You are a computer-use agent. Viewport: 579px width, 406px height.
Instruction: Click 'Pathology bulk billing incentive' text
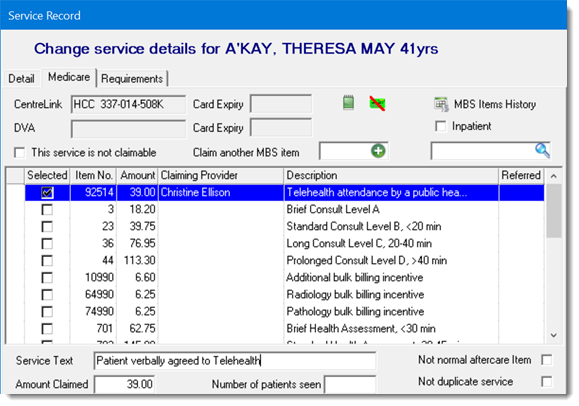point(355,311)
